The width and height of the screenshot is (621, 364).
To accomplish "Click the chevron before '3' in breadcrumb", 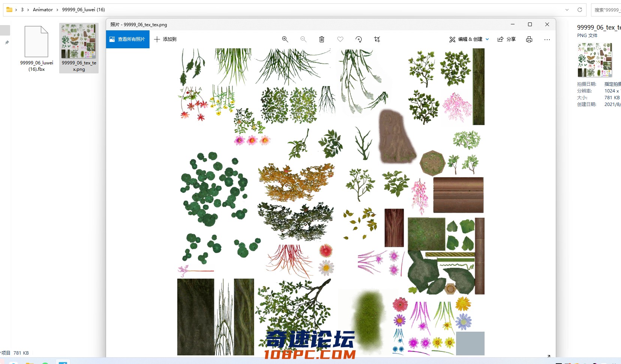I will pos(16,10).
